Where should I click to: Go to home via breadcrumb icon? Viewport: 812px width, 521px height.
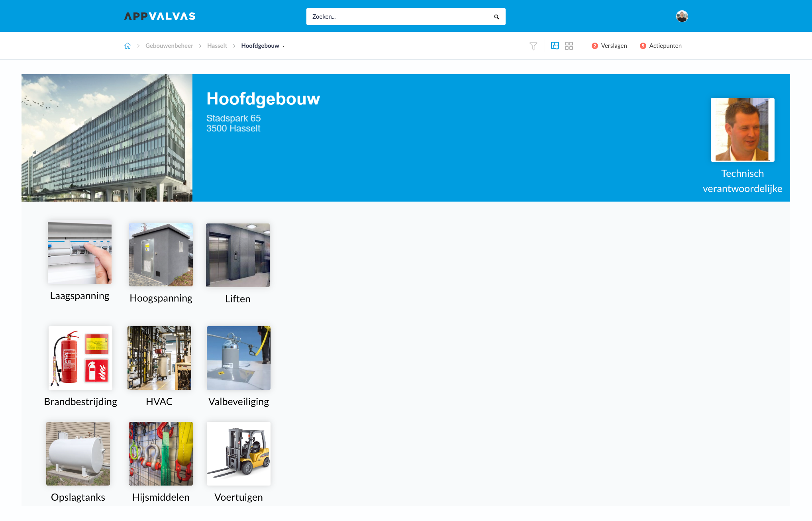(127, 46)
